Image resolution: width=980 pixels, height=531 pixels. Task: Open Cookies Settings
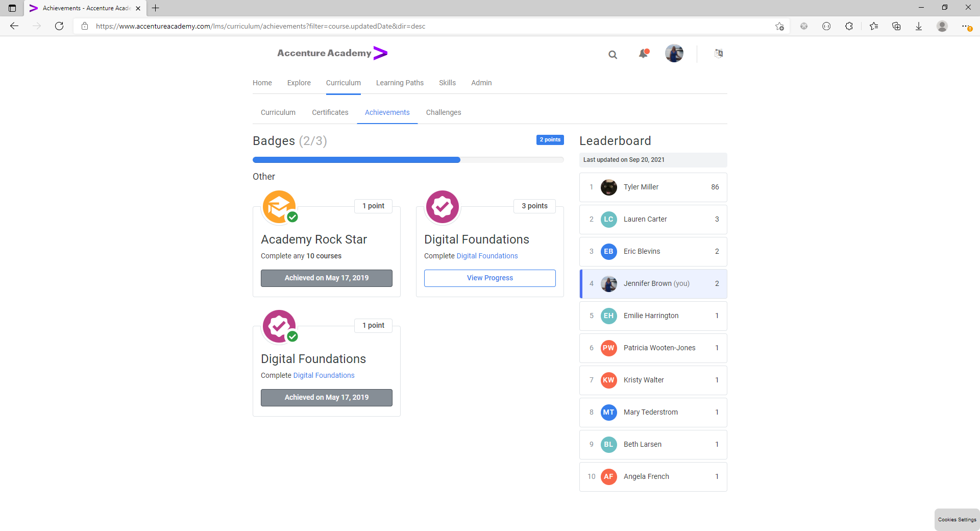tap(957, 520)
